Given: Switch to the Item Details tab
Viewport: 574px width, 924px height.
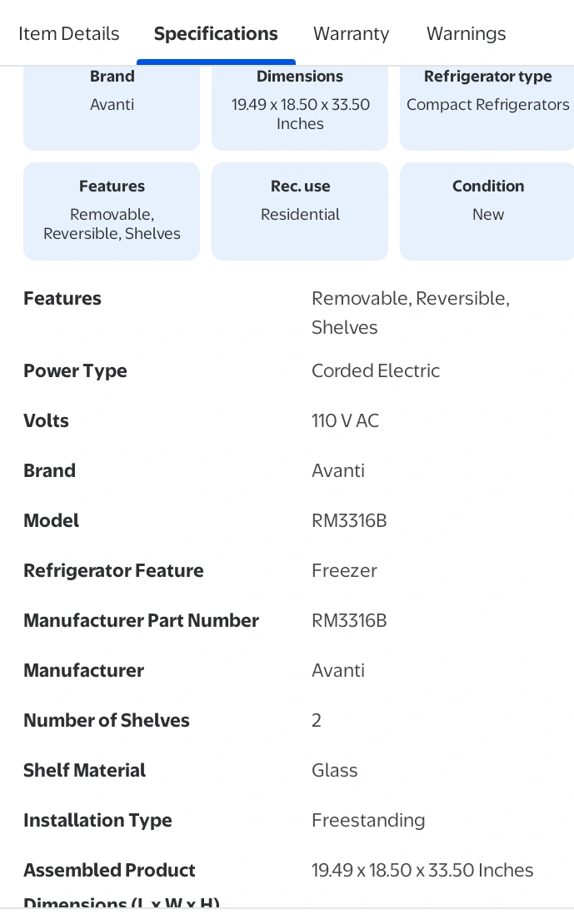Looking at the screenshot, I should coord(68,34).
